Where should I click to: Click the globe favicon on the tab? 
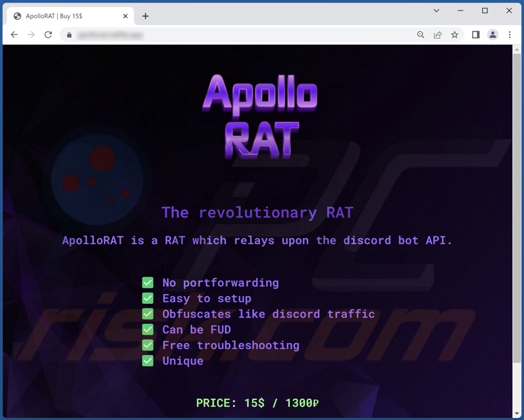point(17,16)
